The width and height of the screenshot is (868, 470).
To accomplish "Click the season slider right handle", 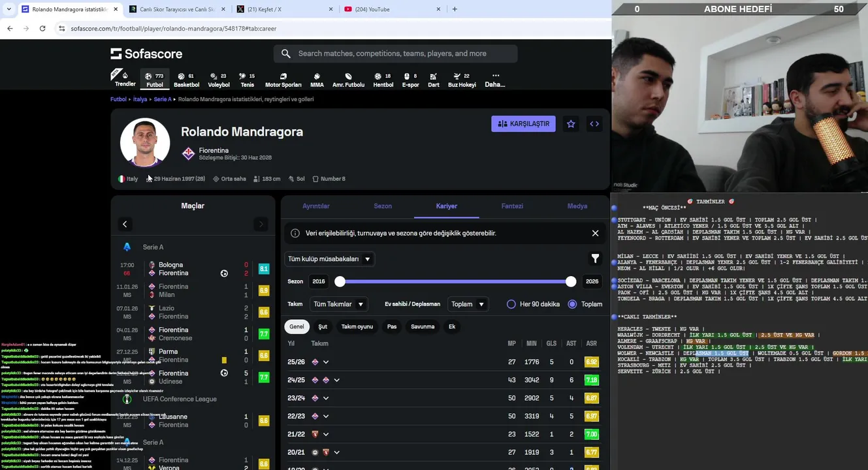I will (x=571, y=281).
